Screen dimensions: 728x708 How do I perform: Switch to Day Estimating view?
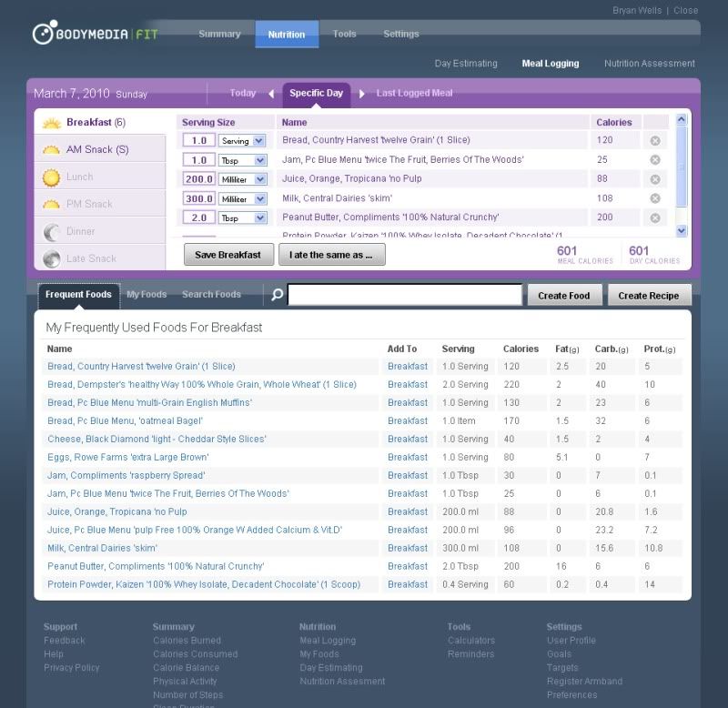466,63
